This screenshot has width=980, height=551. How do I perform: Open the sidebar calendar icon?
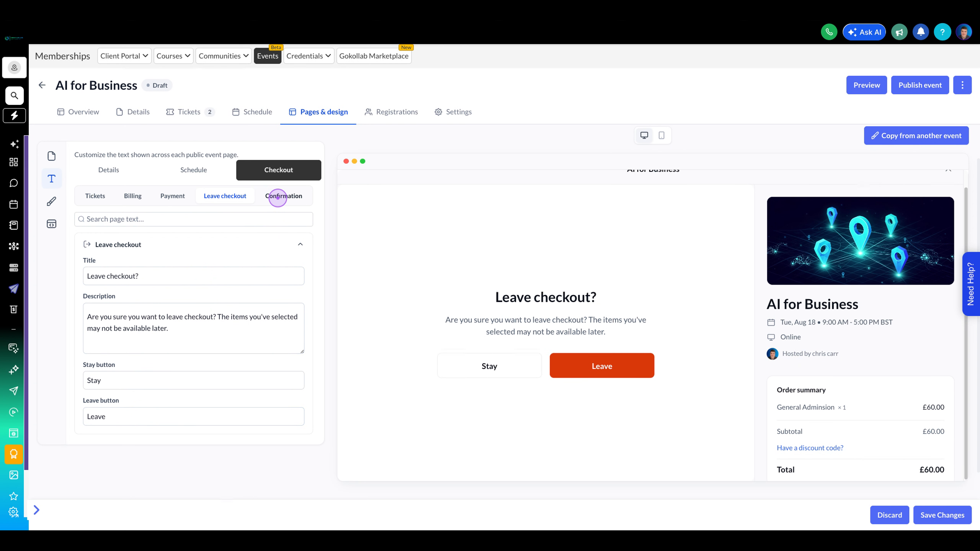point(14,204)
